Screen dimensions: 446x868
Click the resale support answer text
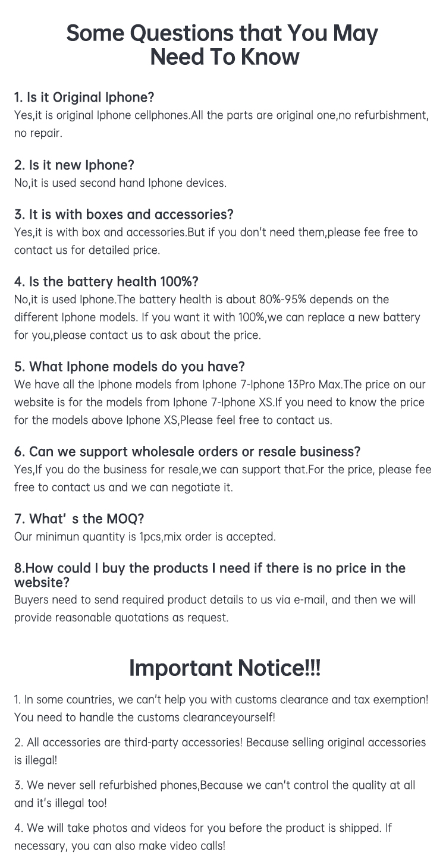pos(222,478)
